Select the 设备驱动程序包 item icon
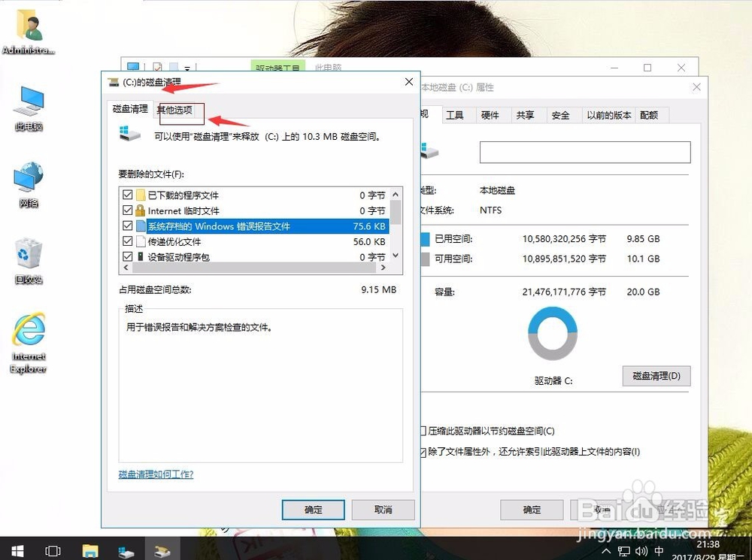 [139, 256]
